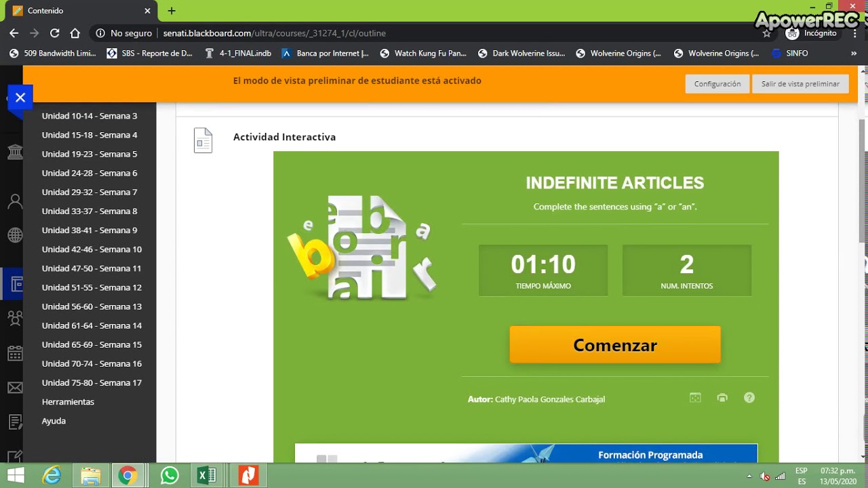Expand hidden system tray icons arrow

[x=749, y=476]
